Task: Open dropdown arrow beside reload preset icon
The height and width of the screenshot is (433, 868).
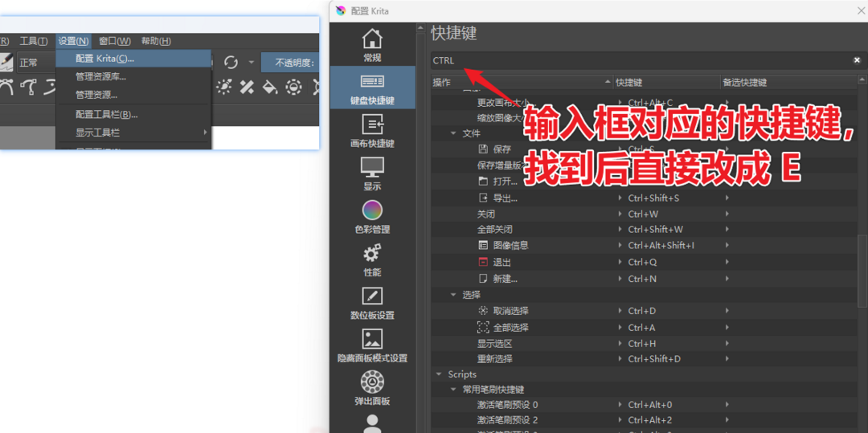Action: (251, 62)
